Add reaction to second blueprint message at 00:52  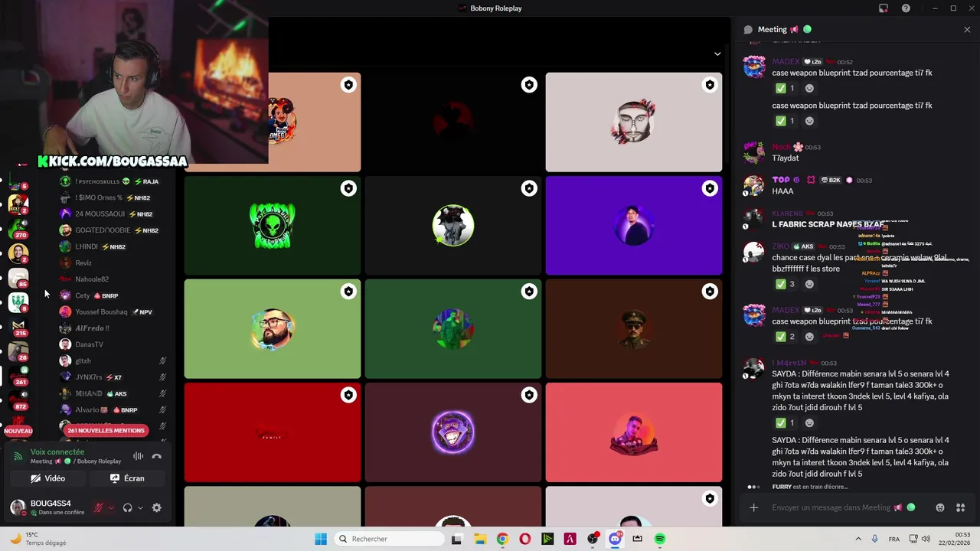(x=809, y=121)
